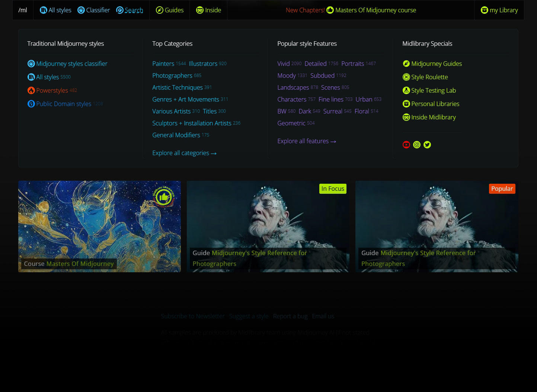The image size is (537, 392).
Task: Filter by the Vivid style feature
Action: tap(284, 64)
